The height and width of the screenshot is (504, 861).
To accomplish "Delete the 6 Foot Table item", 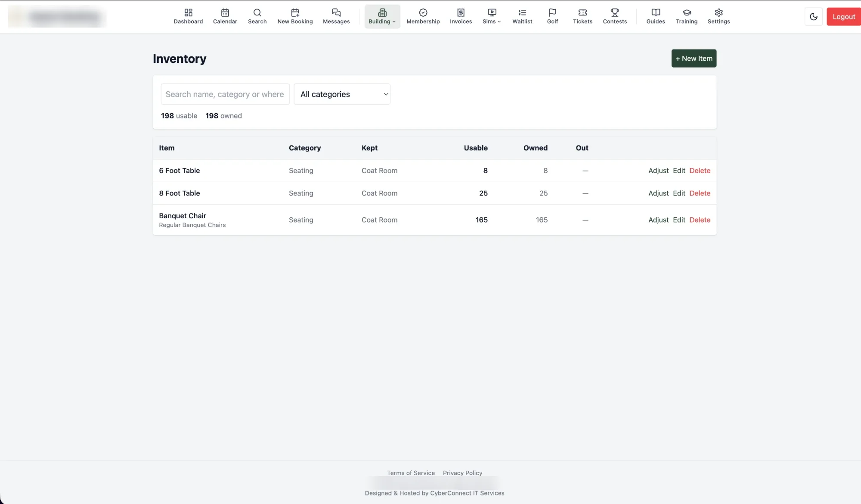I will click(700, 170).
